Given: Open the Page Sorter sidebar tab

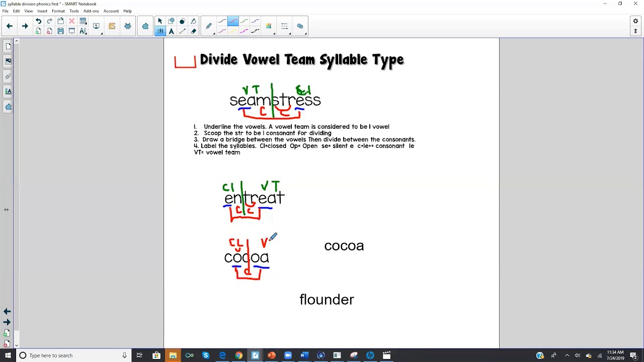Looking at the screenshot, I should pos(8,46).
